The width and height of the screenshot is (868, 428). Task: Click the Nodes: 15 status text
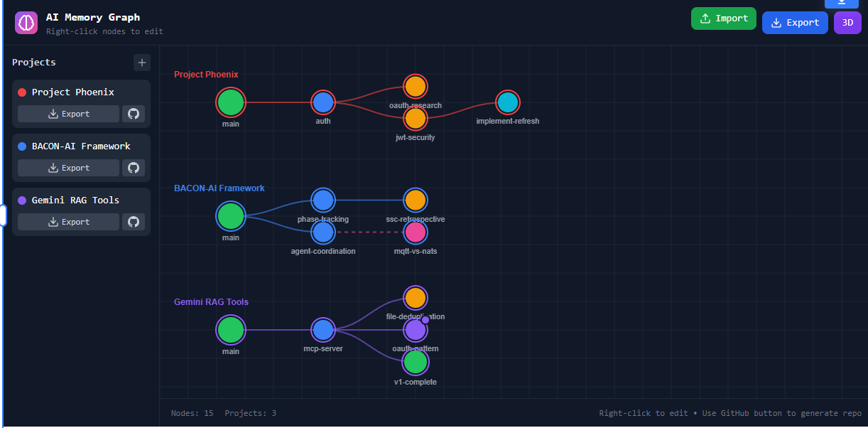click(x=192, y=413)
